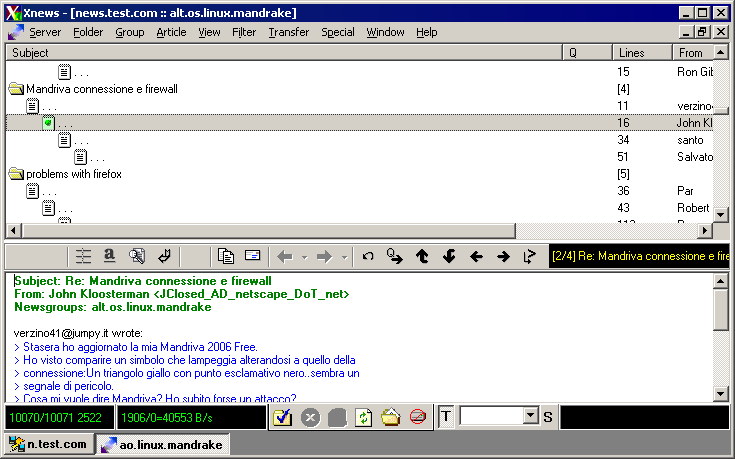Click the small card window toolbar icon
The height and width of the screenshot is (459, 735).
click(x=253, y=256)
